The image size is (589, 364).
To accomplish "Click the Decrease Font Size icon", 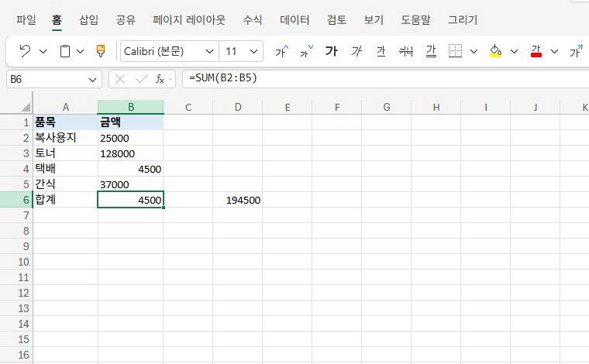I will 306,51.
